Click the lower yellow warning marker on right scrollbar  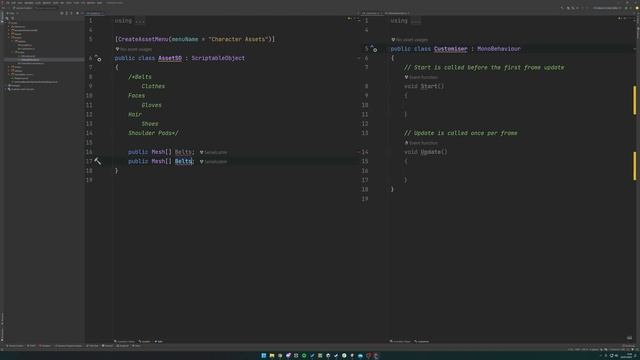pos(635,166)
